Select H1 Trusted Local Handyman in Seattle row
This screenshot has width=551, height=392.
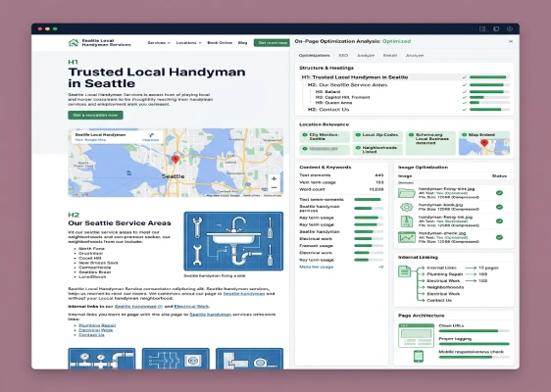(x=405, y=77)
